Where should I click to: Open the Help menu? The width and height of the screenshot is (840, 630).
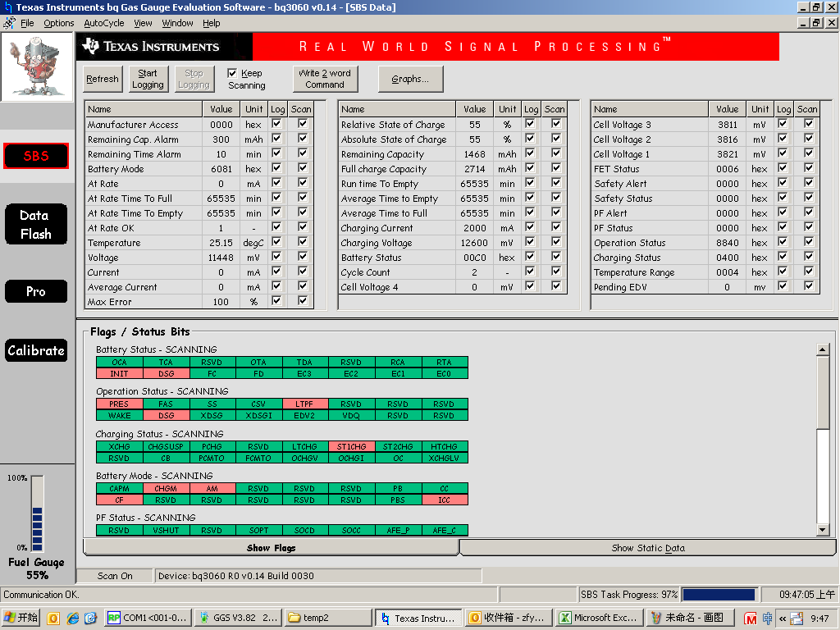click(211, 23)
